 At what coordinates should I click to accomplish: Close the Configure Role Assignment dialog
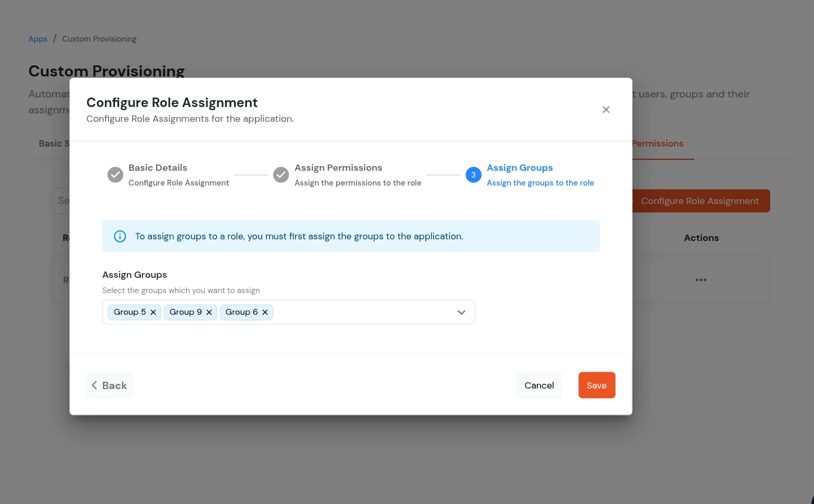click(x=606, y=109)
